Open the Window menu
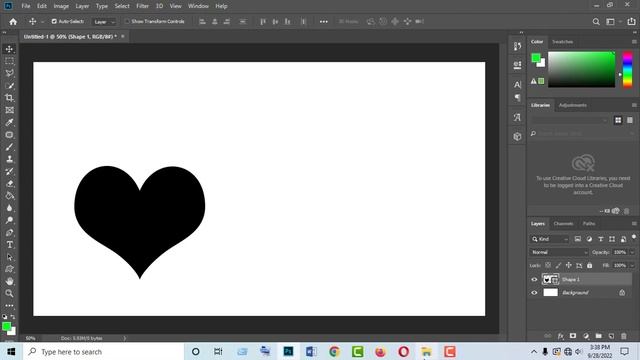Viewport: 640px width, 360px height. pos(198,6)
